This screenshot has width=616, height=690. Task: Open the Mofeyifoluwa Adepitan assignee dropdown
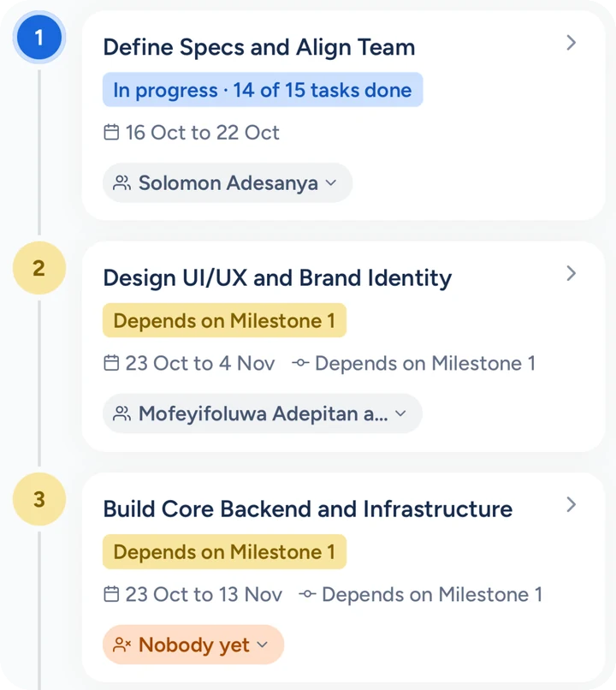point(263,413)
